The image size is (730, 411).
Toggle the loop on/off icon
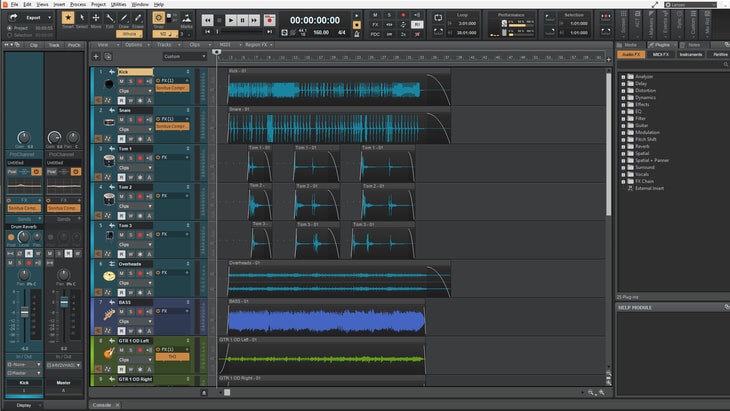438,18
